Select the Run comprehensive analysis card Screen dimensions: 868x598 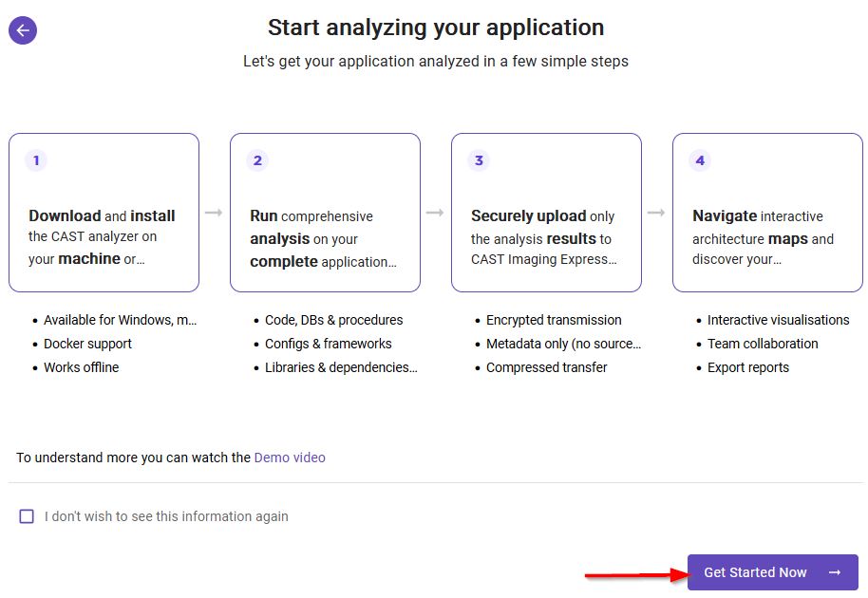(x=325, y=213)
